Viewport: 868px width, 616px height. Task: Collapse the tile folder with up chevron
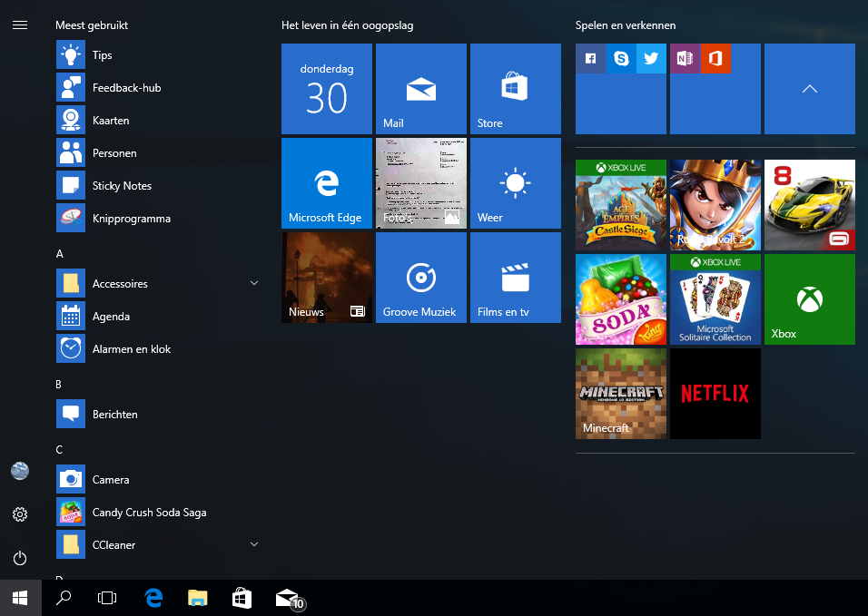click(809, 89)
